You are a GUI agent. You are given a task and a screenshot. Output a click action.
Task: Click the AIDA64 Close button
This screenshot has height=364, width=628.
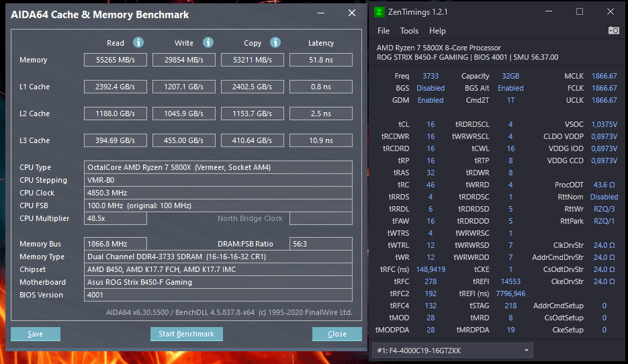337,334
